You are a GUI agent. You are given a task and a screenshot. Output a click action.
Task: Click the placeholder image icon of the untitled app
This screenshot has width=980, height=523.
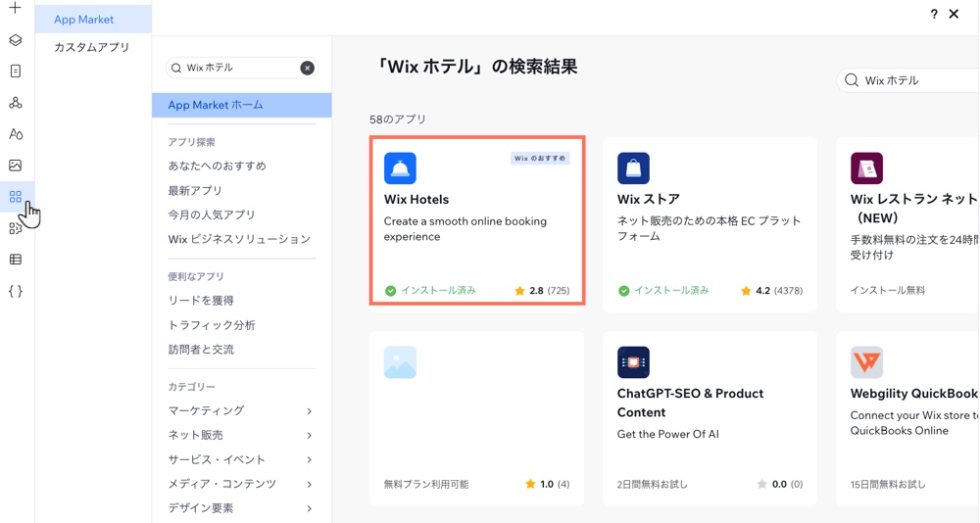400,362
